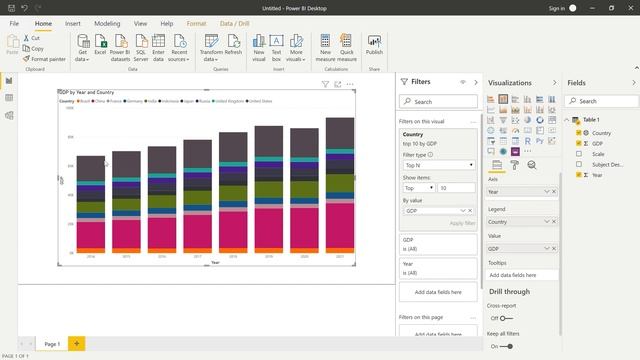Open visual filter icon above chart

tap(325, 84)
